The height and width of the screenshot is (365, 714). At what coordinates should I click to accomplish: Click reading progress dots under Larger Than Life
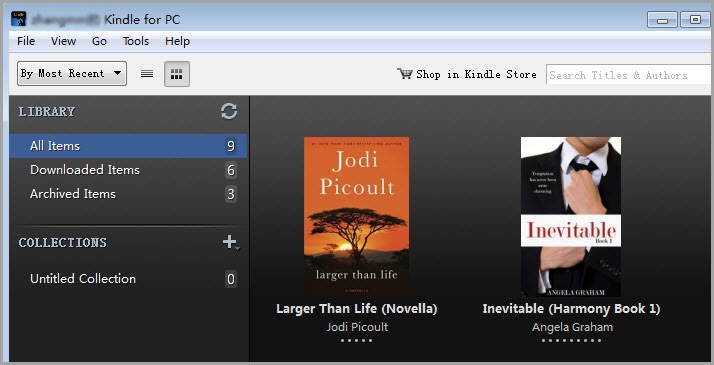(357, 340)
